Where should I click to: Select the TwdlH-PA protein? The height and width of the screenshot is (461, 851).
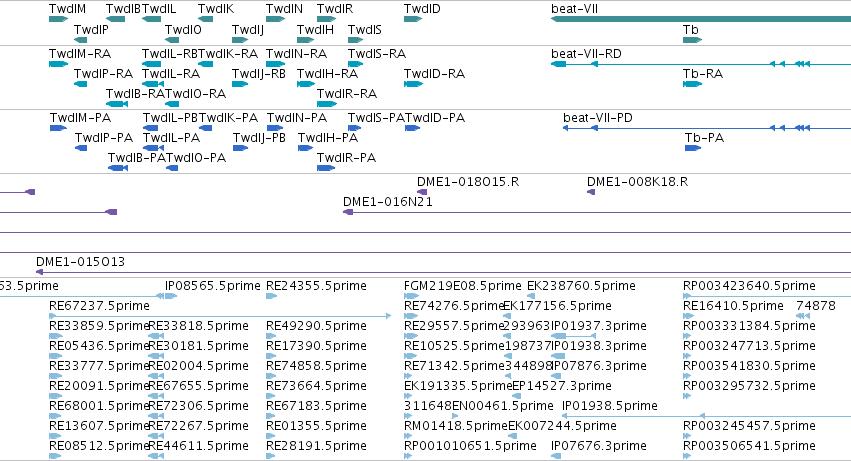pyautogui.click(x=306, y=148)
